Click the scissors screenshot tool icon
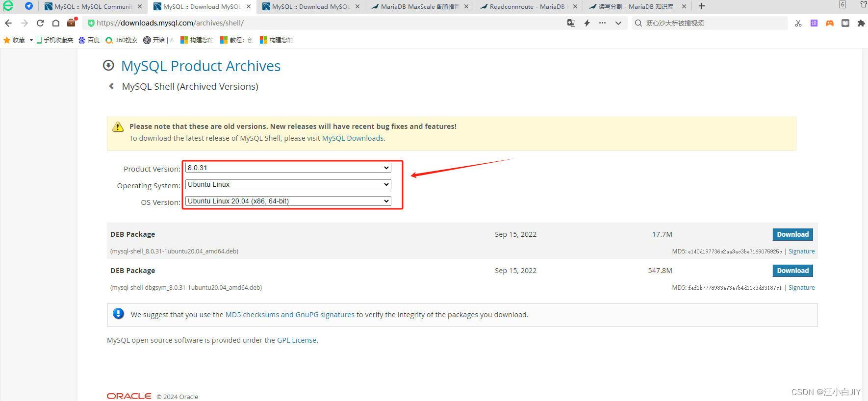 click(x=798, y=23)
